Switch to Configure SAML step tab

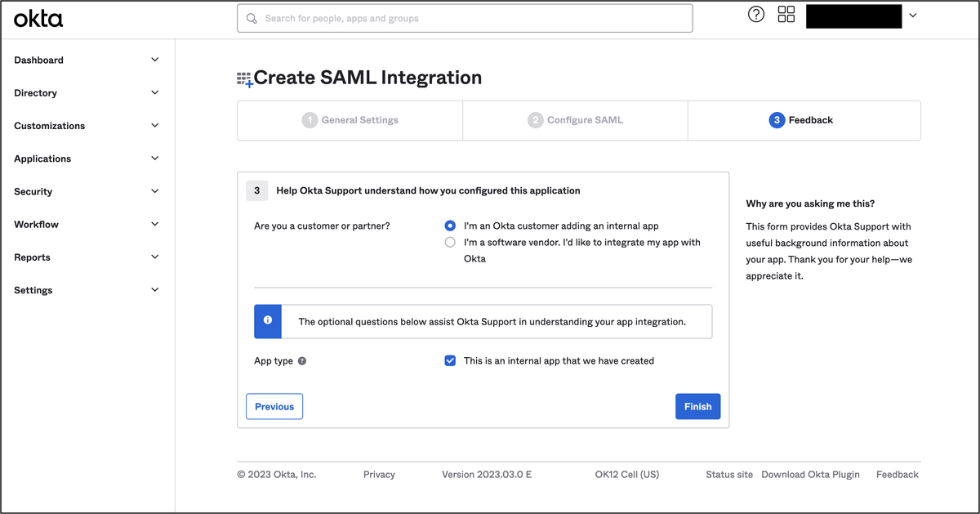coord(575,120)
